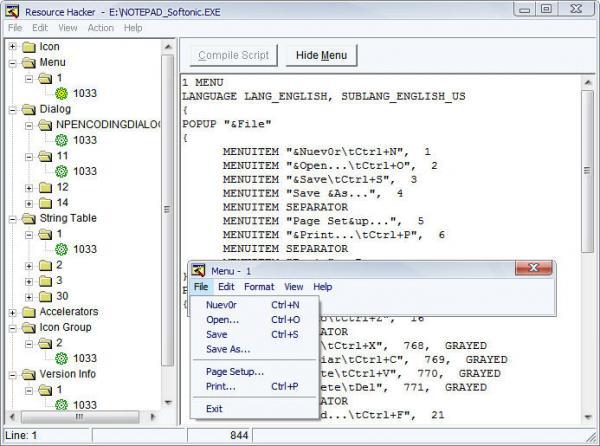Click the 1033 gear icon under Icon Group
The height and width of the screenshot is (446, 600).
tap(61, 358)
